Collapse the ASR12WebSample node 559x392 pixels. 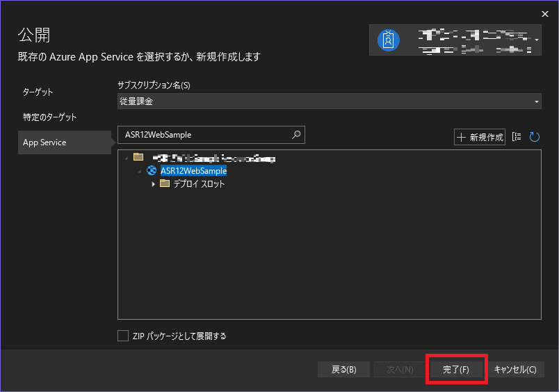[x=139, y=172]
